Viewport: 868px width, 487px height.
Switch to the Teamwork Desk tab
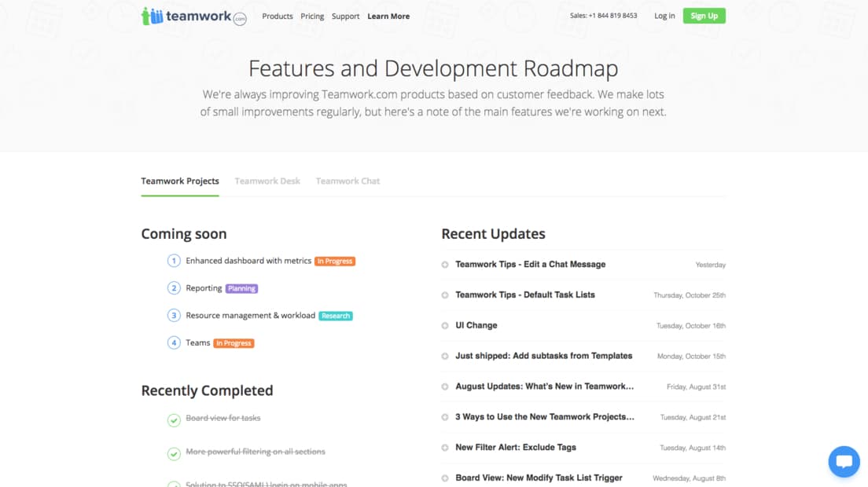coord(267,181)
